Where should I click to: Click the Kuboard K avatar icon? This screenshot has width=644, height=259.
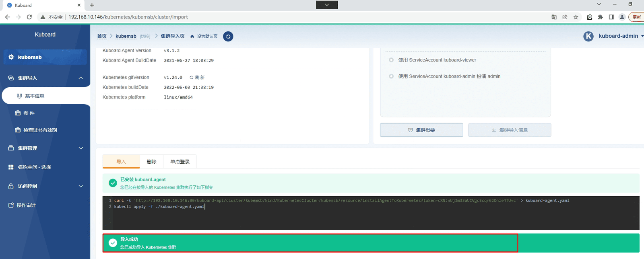pyautogui.click(x=588, y=36)
